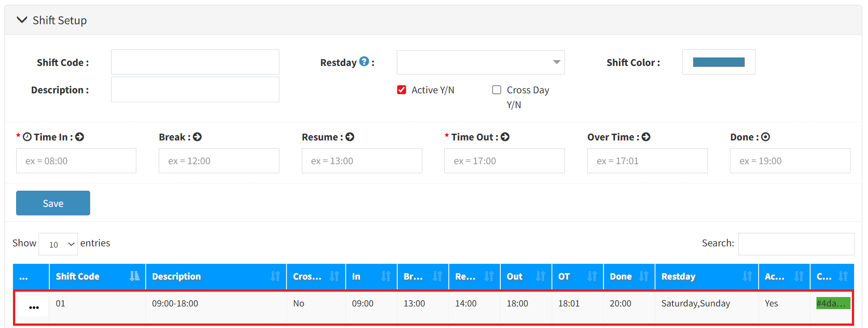Click the arrow icon next to Over Time

[646, 137]
